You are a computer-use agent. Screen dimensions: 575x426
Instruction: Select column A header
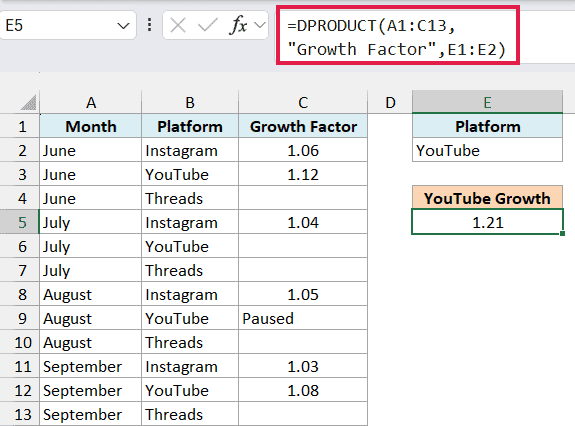tap(91, 103)
